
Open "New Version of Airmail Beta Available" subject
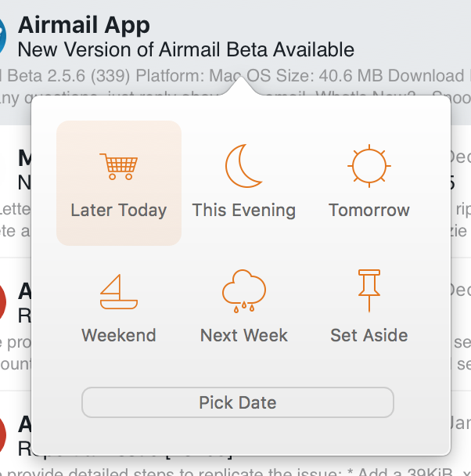186,49
